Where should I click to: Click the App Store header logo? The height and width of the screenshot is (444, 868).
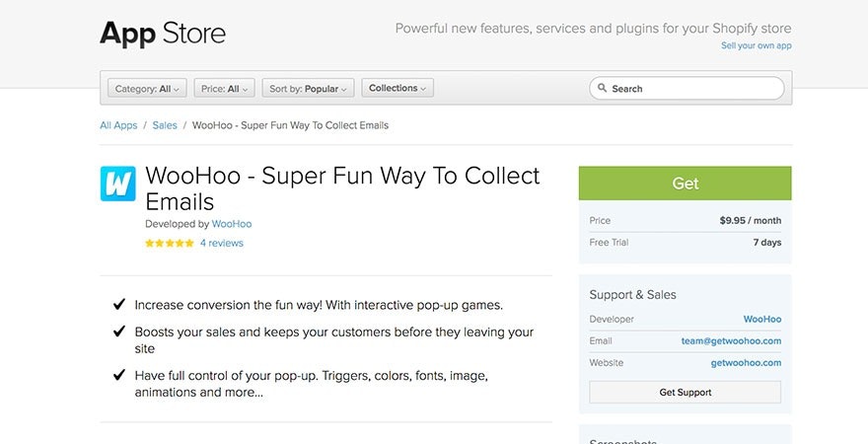(163, 34)
